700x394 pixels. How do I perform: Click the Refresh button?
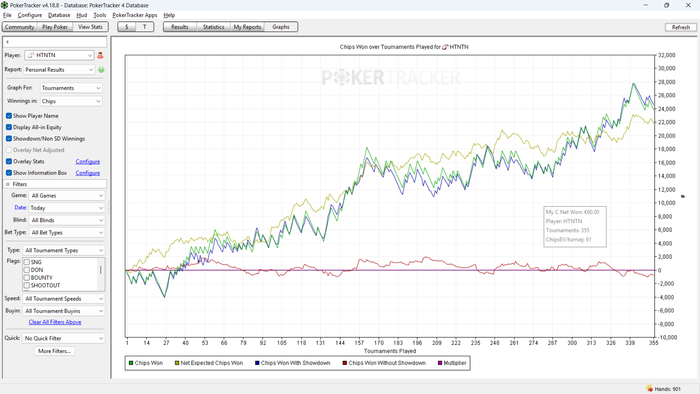[681, 27]
